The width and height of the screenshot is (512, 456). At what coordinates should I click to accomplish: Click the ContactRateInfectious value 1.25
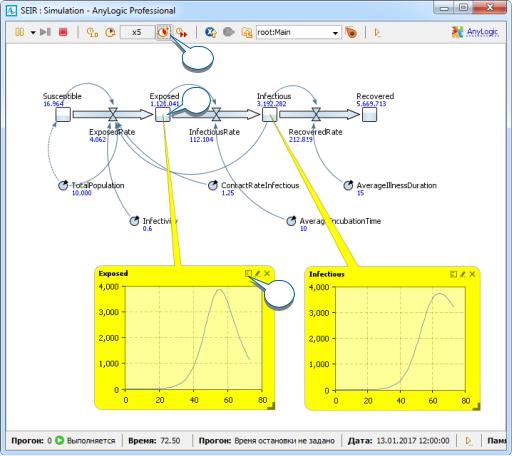point(228,193)
